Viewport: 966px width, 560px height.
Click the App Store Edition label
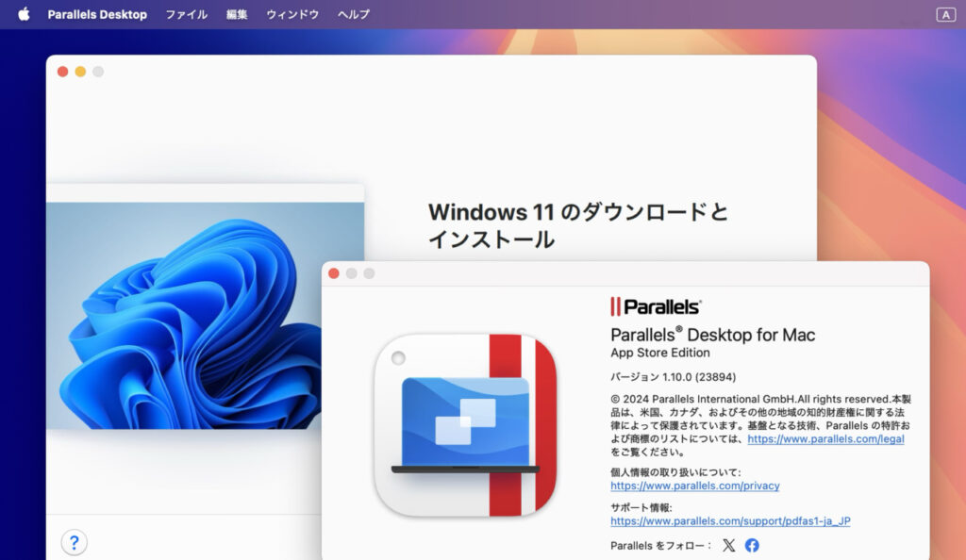click(660, 350)
